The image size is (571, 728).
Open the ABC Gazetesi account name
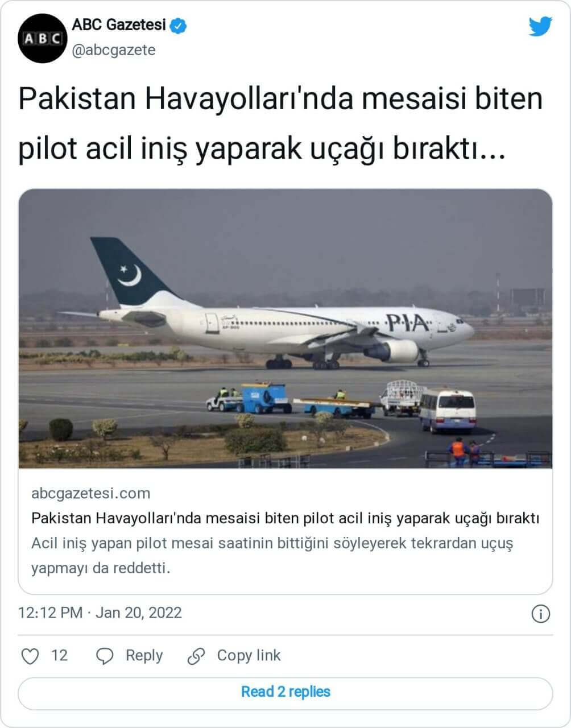pos(119,25)
